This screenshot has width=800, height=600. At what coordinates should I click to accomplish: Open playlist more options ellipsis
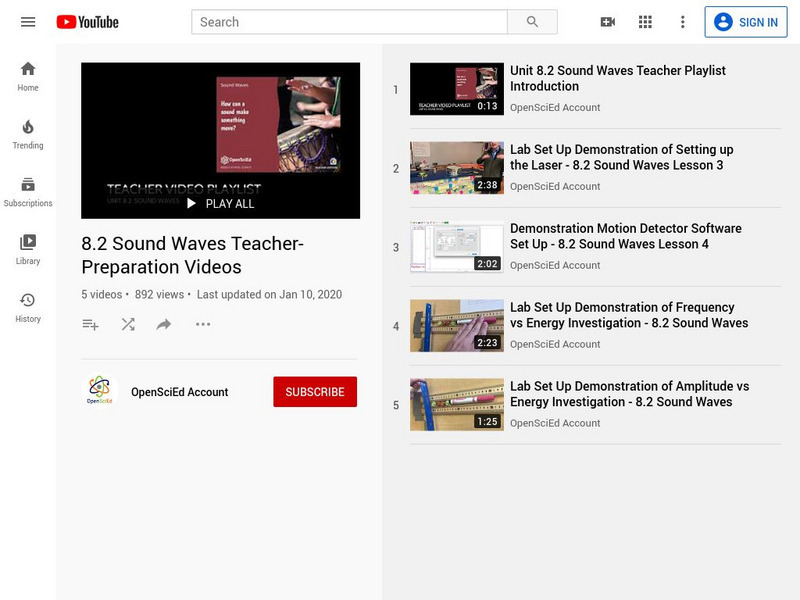[x=203, y=324]
